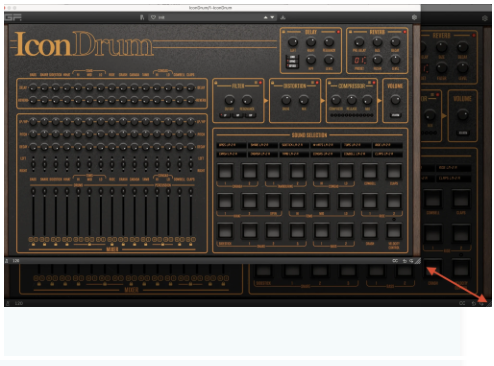The width and height of the screenshot is (494, 366).
Task: Click the Bass channel pan knob
Action: click(x=33, y=164)
